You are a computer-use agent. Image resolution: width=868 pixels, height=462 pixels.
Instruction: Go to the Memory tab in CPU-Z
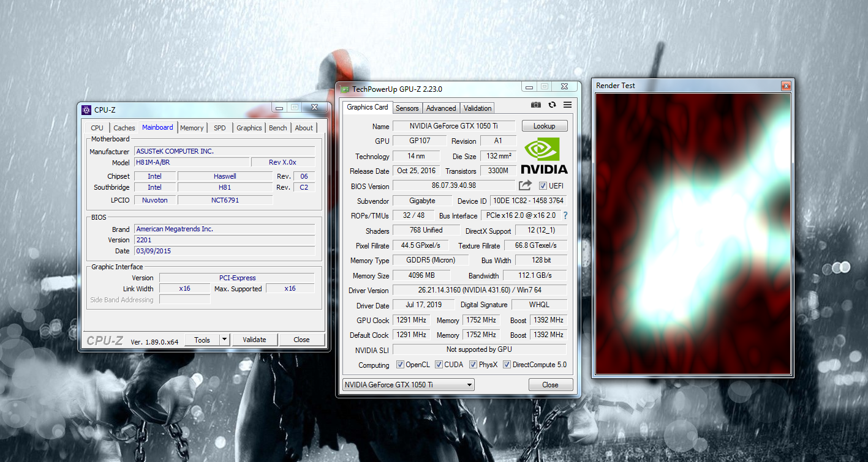[x=192, y=128]
